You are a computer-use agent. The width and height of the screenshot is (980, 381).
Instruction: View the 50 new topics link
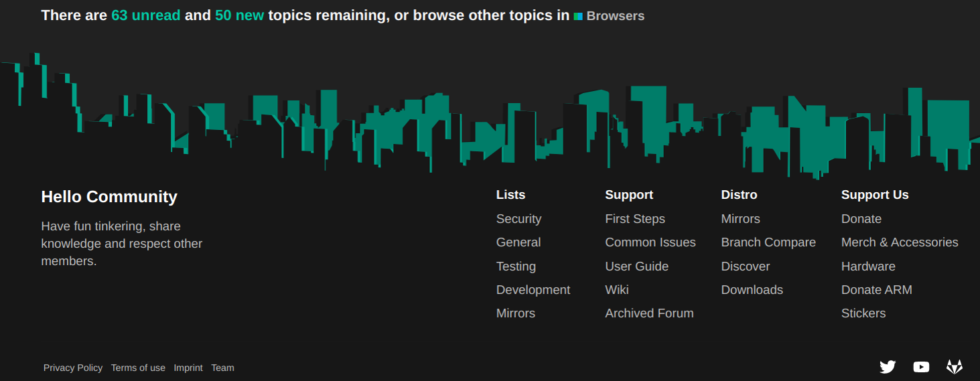click(x=240, y=15)
